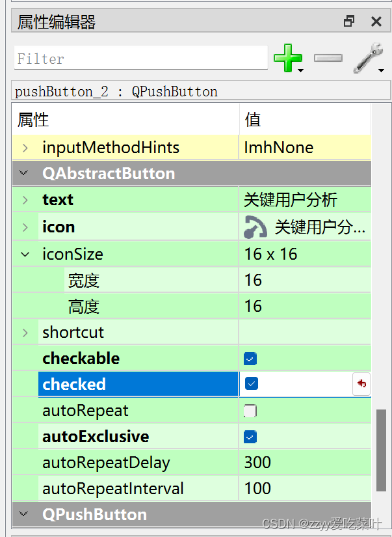Viewport: 392px width, 537px height.
Task: Click the autoRepeatDelay value 300
Action: 257,463
